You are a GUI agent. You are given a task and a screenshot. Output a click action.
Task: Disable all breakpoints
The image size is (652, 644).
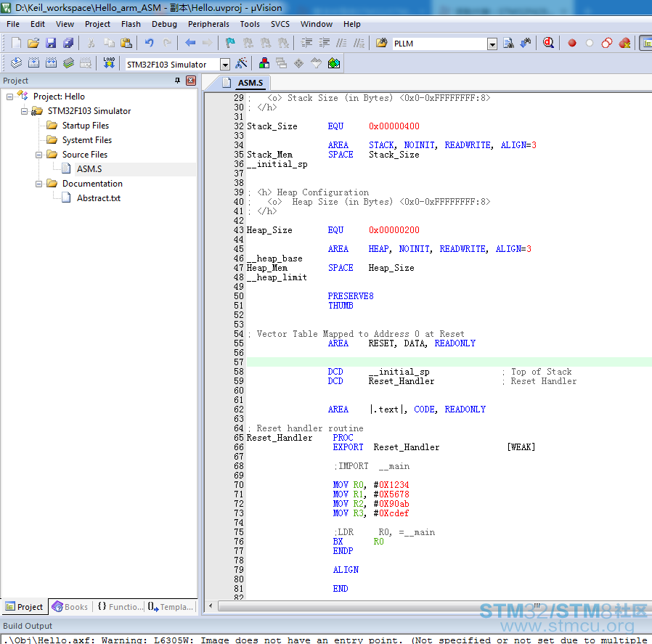[x=607, y=44]
